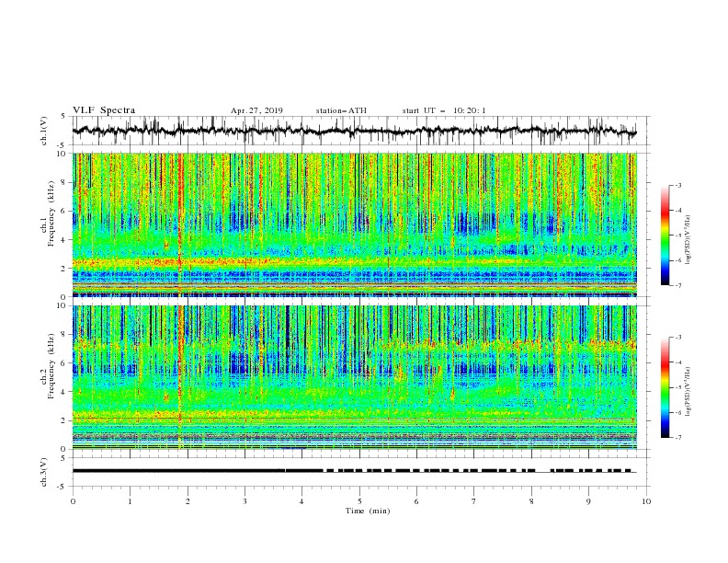Click the "VLF Spectra" title text
Viewport: 728px width, 563px height.
point(104,110)
